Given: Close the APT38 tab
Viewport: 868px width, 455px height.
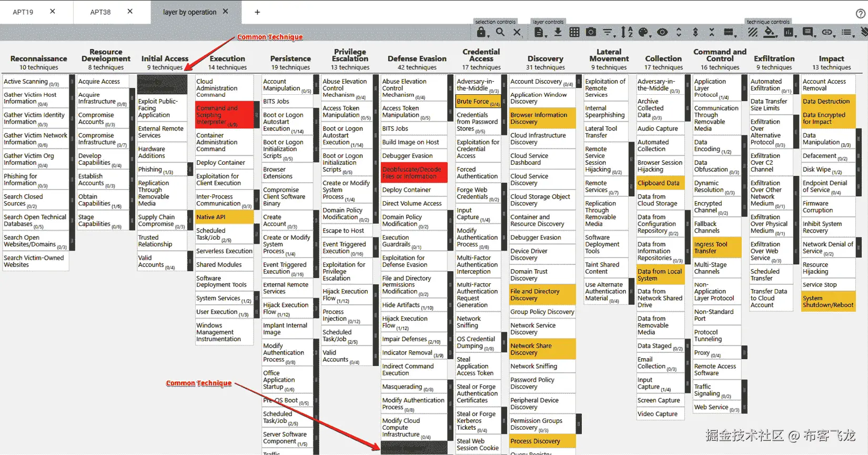Looking at the screenshot, I should pos(130,11).
